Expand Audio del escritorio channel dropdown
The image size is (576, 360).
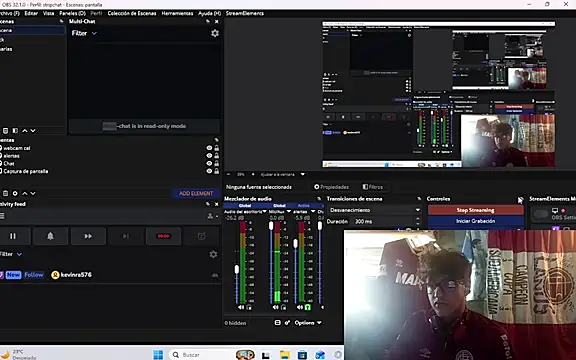point(264,212)
